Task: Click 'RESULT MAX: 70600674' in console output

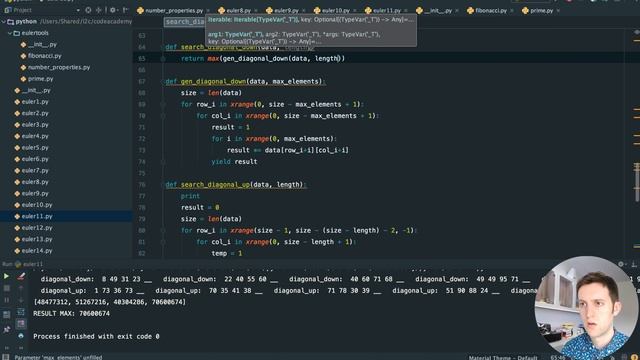Action: (x=71, y=313)
